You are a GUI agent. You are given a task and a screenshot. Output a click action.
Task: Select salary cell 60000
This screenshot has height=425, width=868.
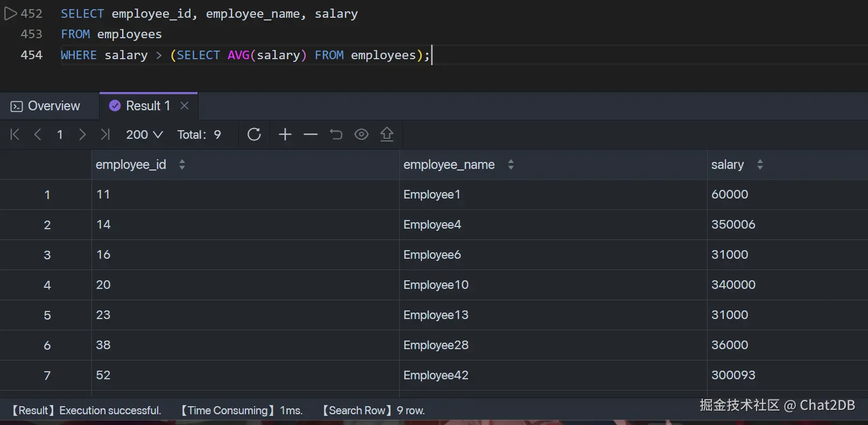(788, 194)
